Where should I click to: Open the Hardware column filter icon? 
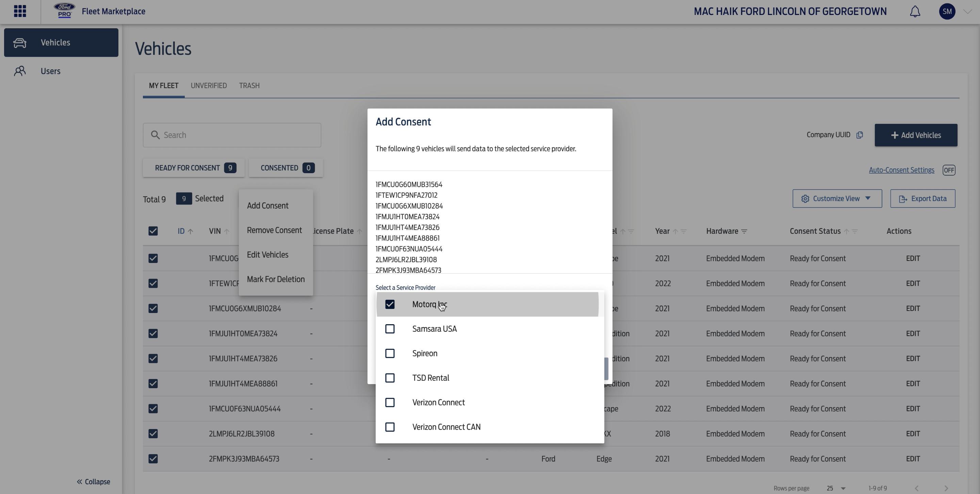pyautogui.click(x=744, y=231)
